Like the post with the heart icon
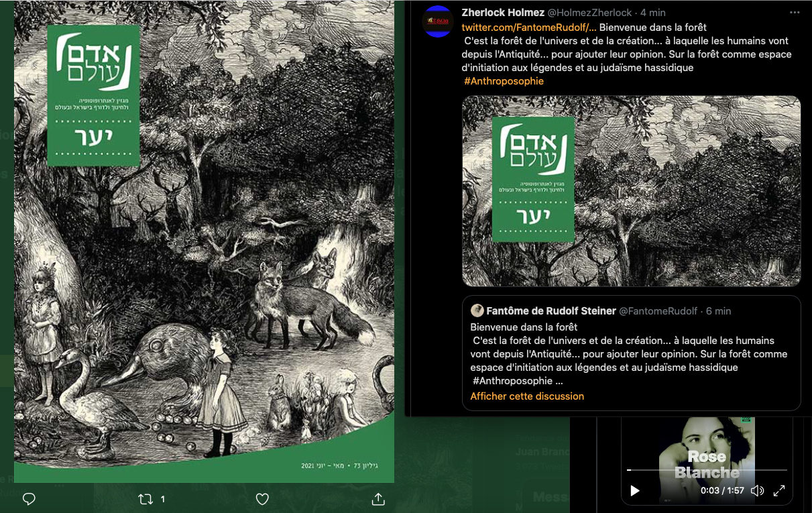This screenshot has height=513, width=812. [x=262, y=499]
